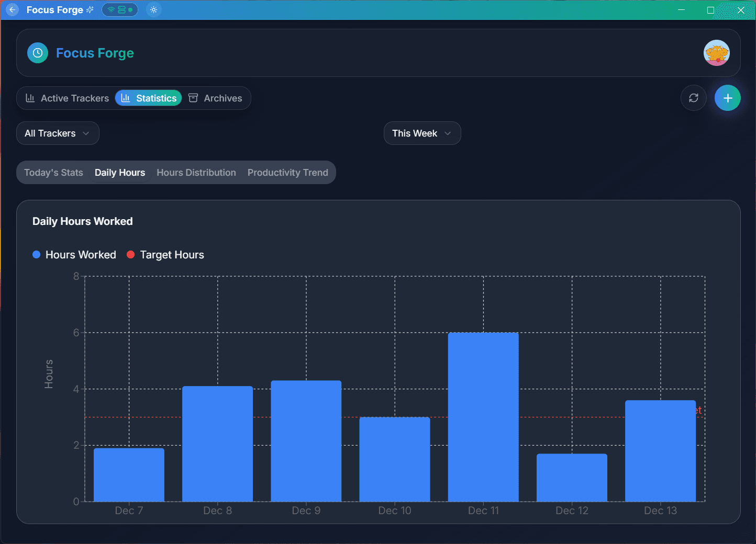756x544 pixels.
Task: Open theme settings via the brightness icon
Action: pyautogui.click(x=153, y=9)
